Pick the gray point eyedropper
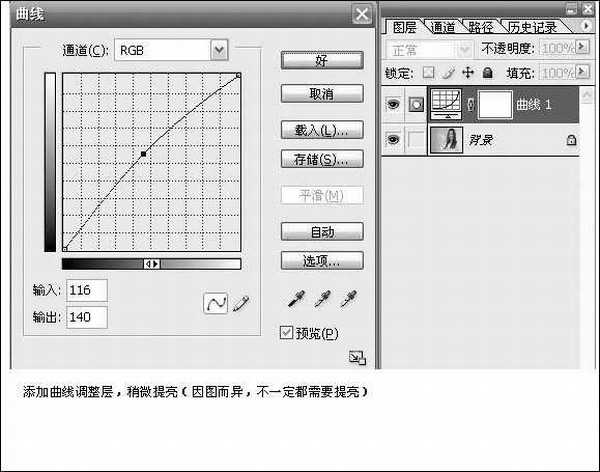This screenshot has width=600, height=472. [x=323, y=298]
